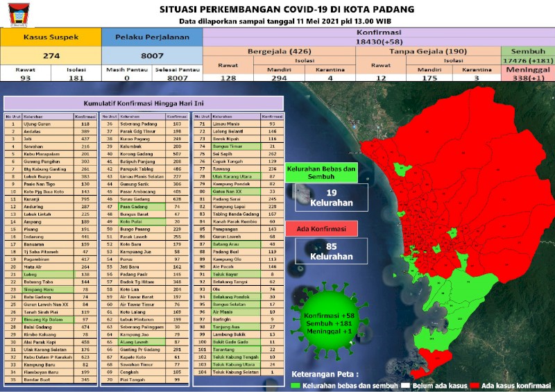Click the 'Korong Gadang' row
The width and height of the screenshot is (555, 392).
point(145,154)
